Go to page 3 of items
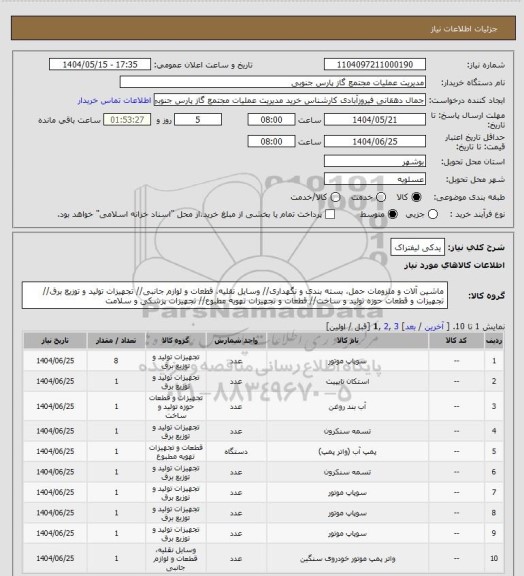 pos(396,327)
